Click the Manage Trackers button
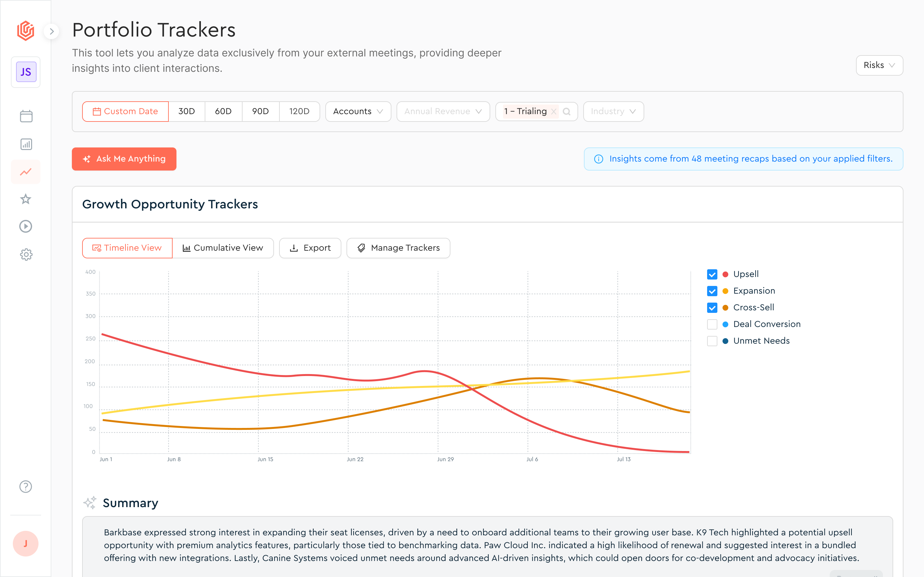The width and height of the screenshot is (924, 577). point(398,248)
